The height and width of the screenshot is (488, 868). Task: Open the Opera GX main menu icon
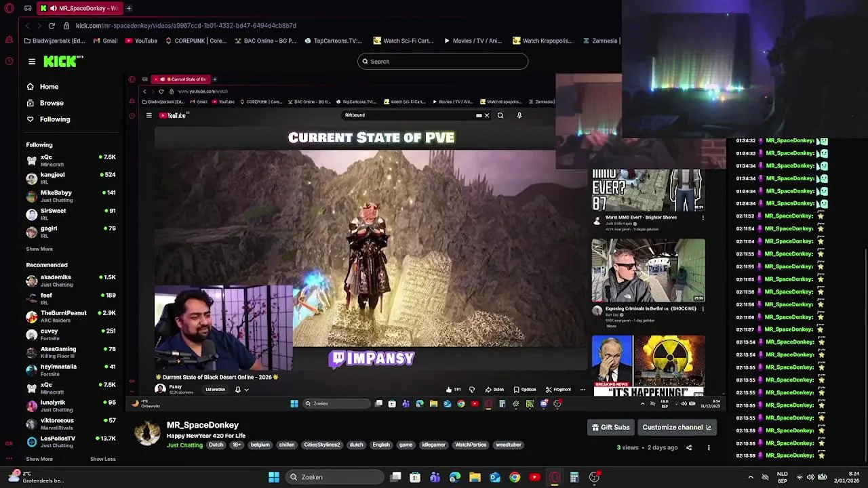click(9, 8)
